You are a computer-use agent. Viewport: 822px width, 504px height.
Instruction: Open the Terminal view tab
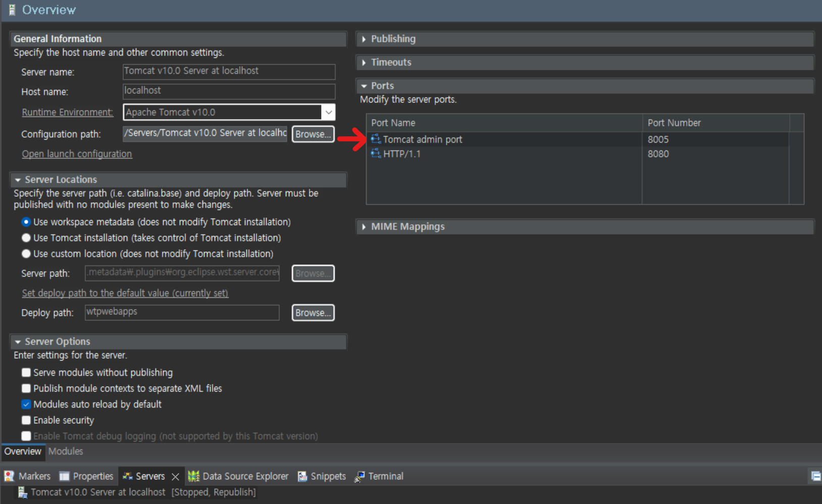379,476
